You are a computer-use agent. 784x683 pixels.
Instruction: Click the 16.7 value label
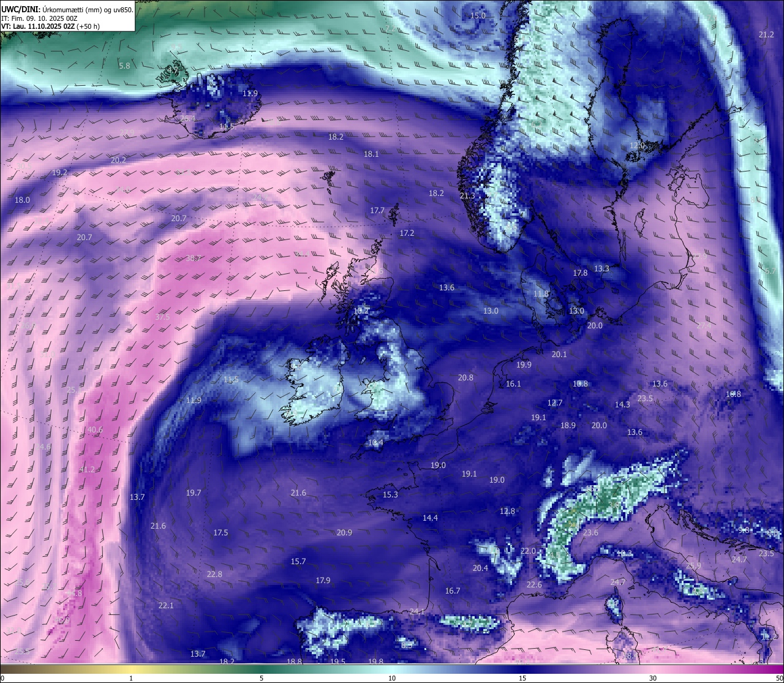[452, 591]
